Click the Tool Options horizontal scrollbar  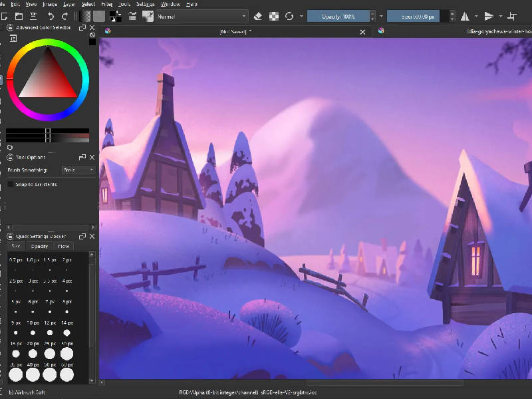coord(50,227)
